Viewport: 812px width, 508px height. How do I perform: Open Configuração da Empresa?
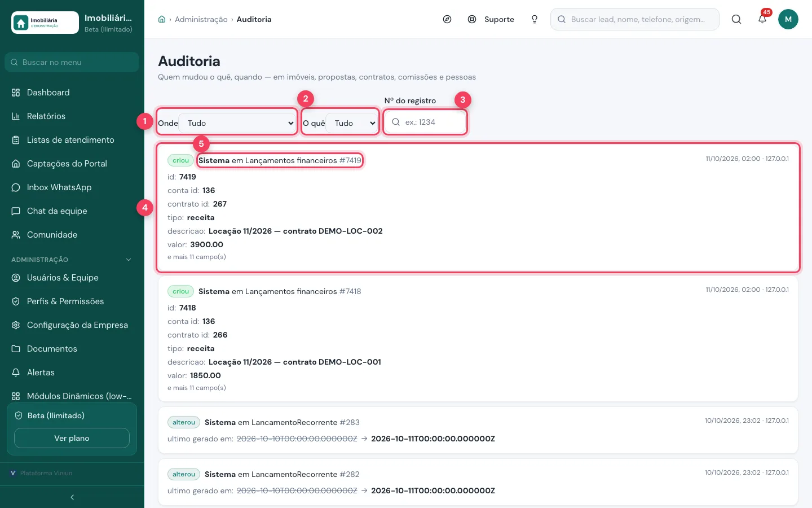pyautogui.click(x=72, y=325)
